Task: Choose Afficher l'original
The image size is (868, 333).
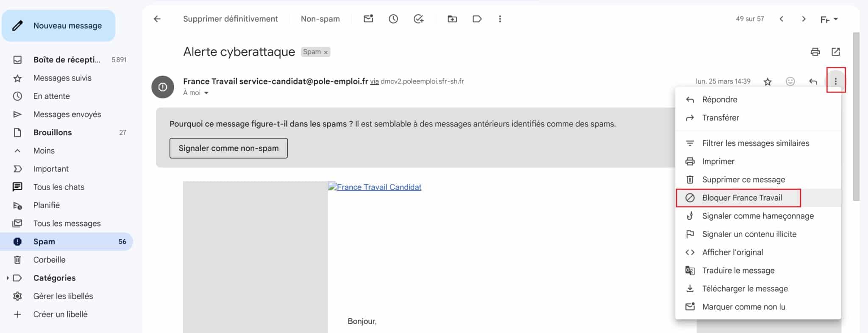Action: pos(758,253)
